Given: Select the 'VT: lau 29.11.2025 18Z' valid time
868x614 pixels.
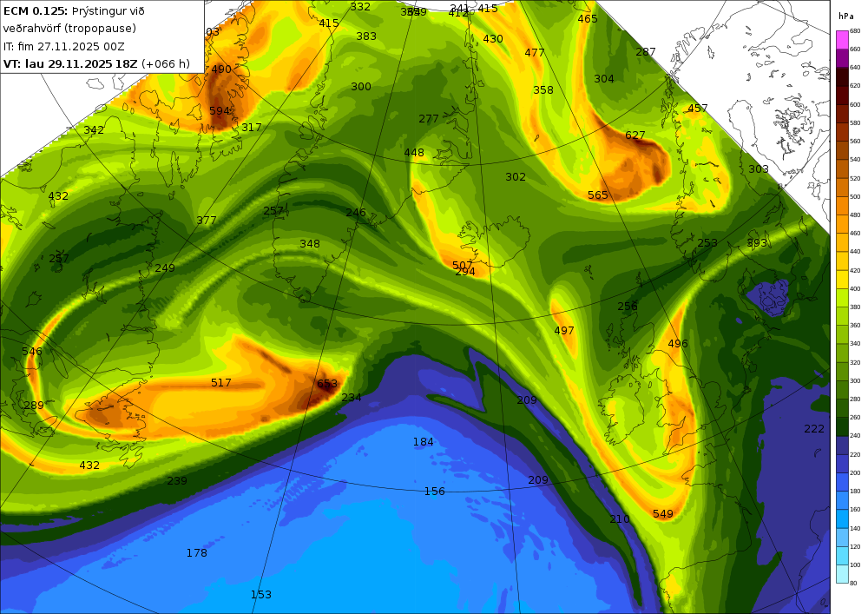Looking at the screenshot, I should click(70, 63).
